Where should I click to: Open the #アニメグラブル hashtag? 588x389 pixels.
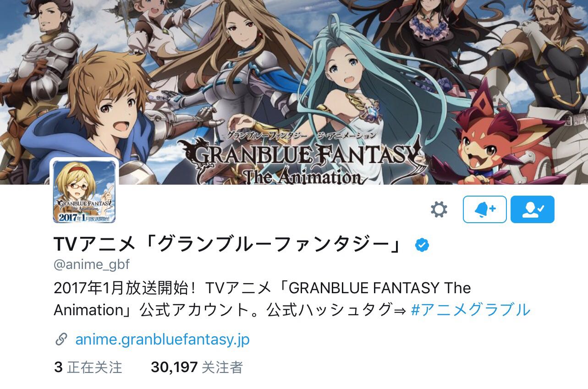pos(471,310)
